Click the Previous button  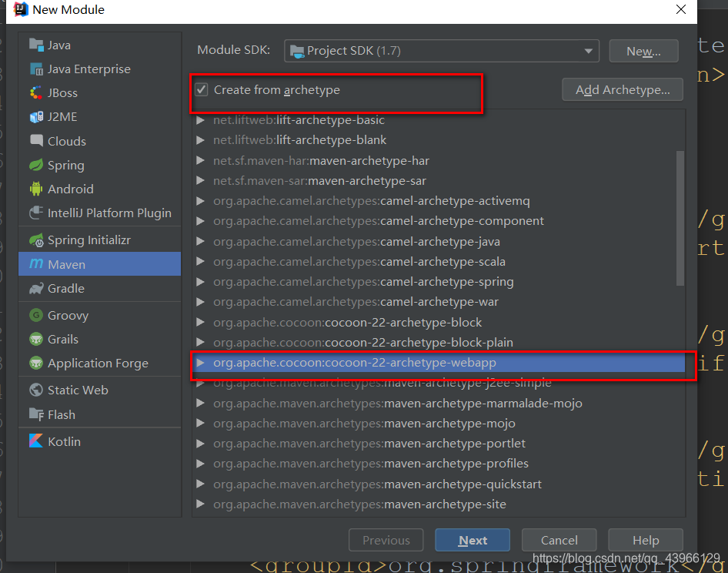[386, 540]
